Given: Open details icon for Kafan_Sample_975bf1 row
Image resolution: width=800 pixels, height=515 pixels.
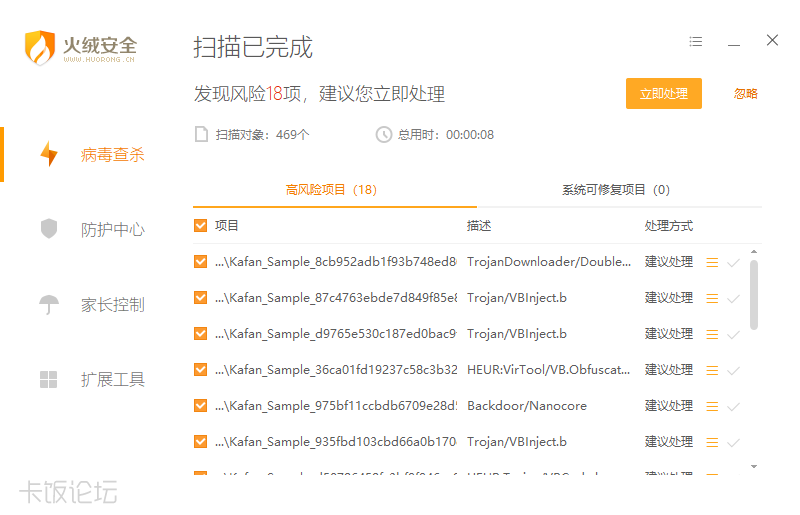Looking at the screenshot, I should click(712, 406).
